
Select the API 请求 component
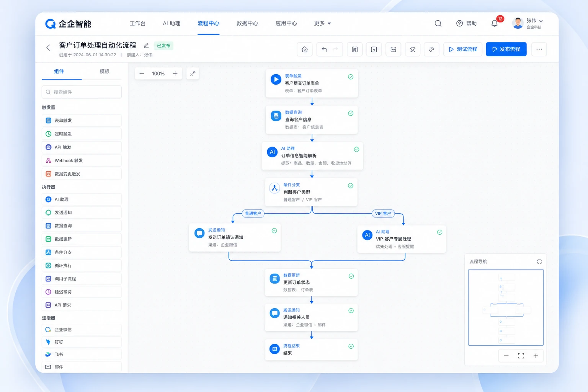point(82,305)
